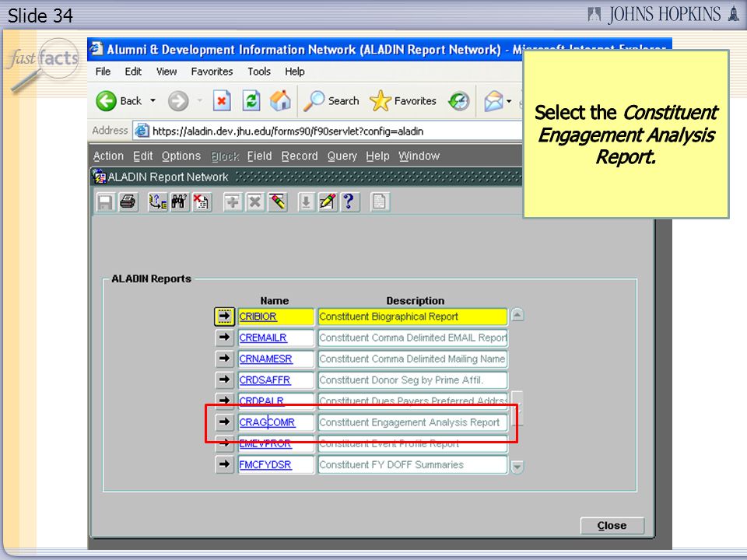
Task: Open the CRDSAFFR report link
Action: click(265, 380)
